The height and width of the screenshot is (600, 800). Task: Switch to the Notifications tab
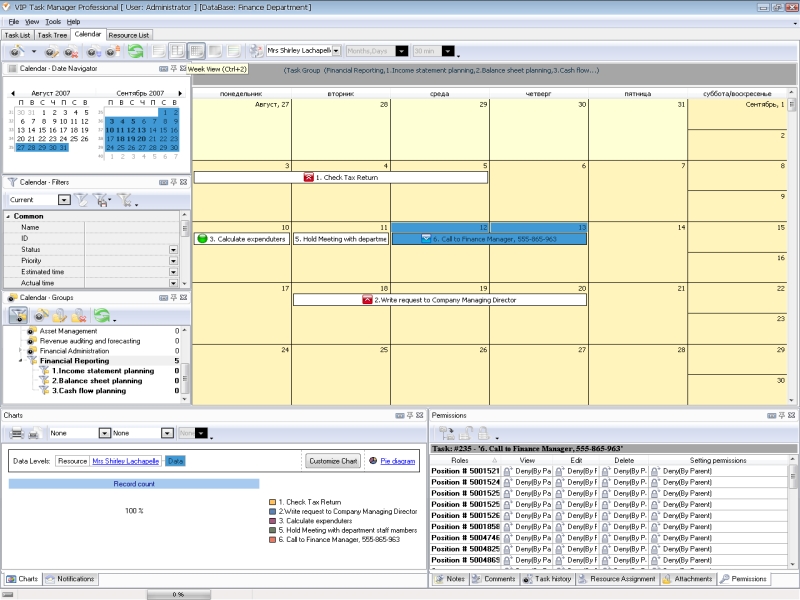tap(70, 579)
